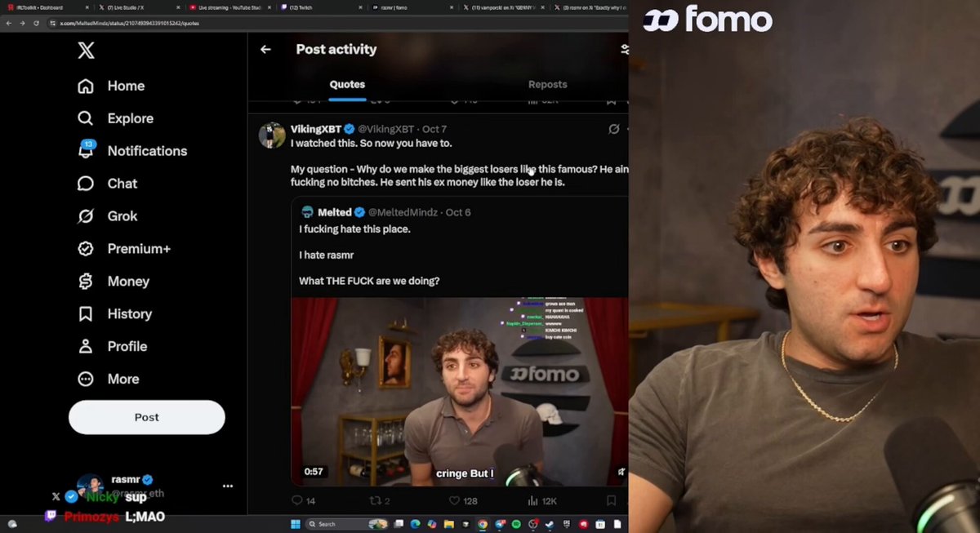Open the Profile page
The height and width of the screenshot is (533, 980).
point(112,346)
